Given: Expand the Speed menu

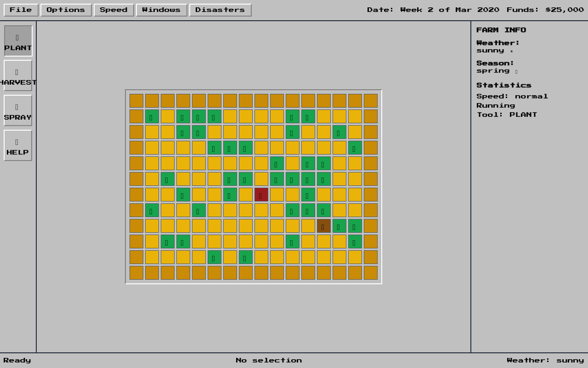Looking at the screenshot, I should point(113,10).
